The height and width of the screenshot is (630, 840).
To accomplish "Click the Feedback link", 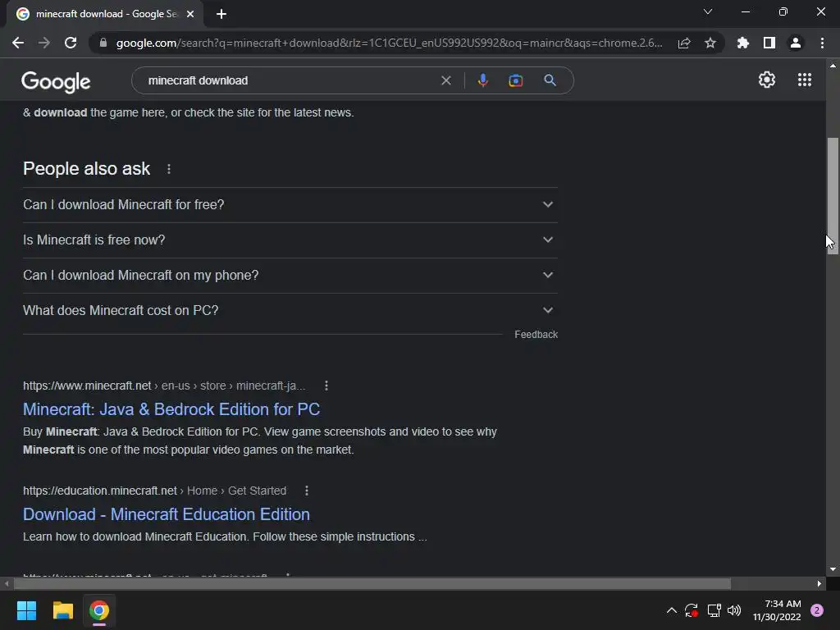I will [536, 335].
